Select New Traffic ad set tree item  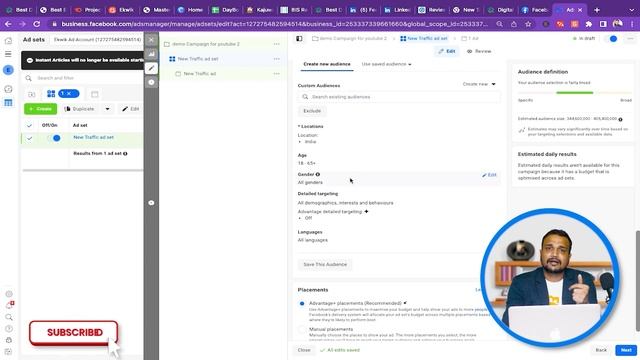198,59
